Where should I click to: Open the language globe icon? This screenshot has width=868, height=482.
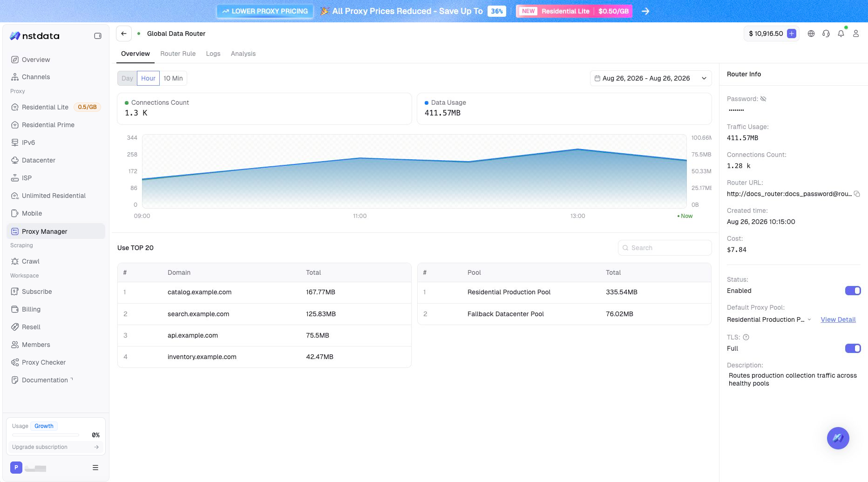point(811,34)
